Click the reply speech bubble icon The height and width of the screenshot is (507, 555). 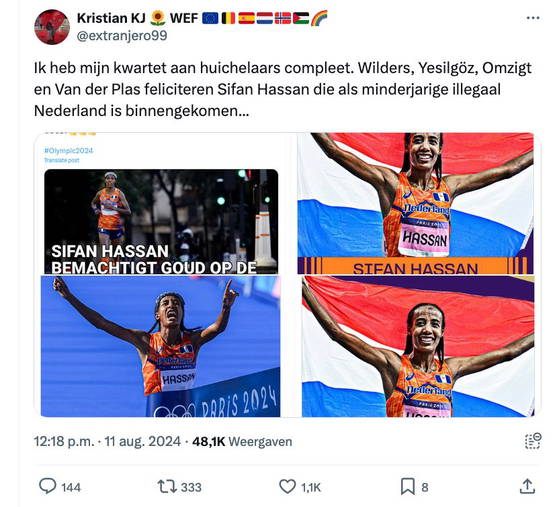47,486
